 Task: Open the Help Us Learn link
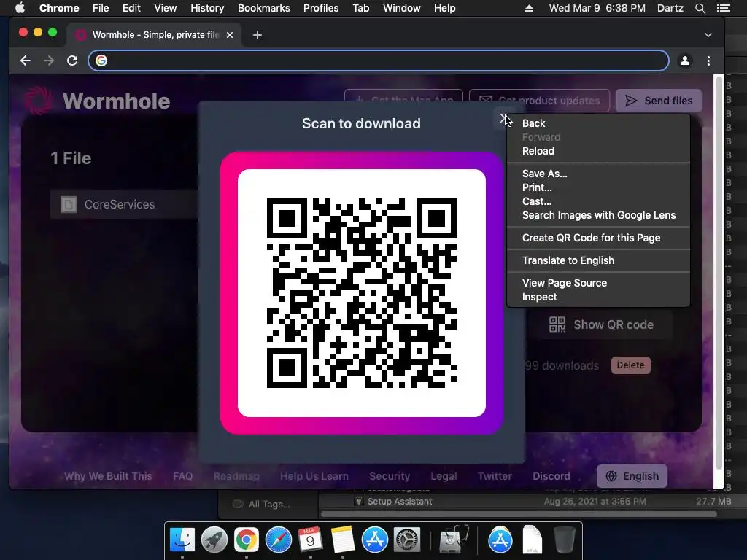[x=314, y=476]
